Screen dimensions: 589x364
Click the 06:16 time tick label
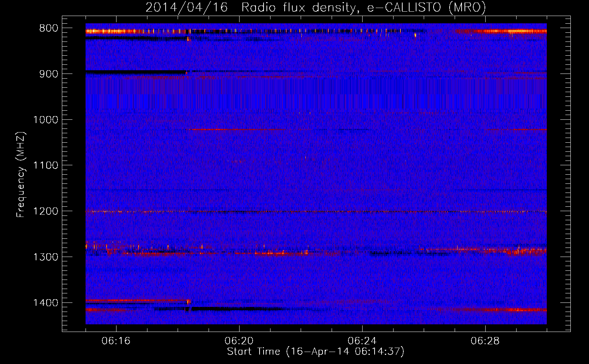click(x=116, y=341)
